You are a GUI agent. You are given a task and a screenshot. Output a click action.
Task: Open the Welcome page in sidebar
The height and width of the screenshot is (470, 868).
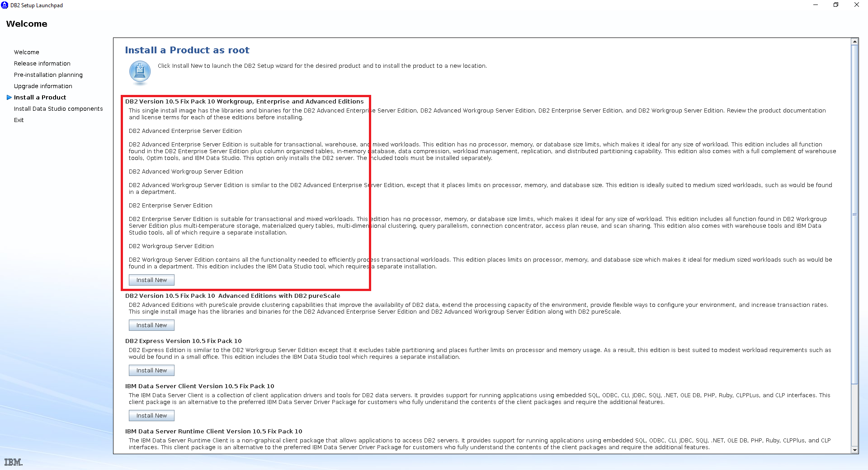(x=26, y=52)
